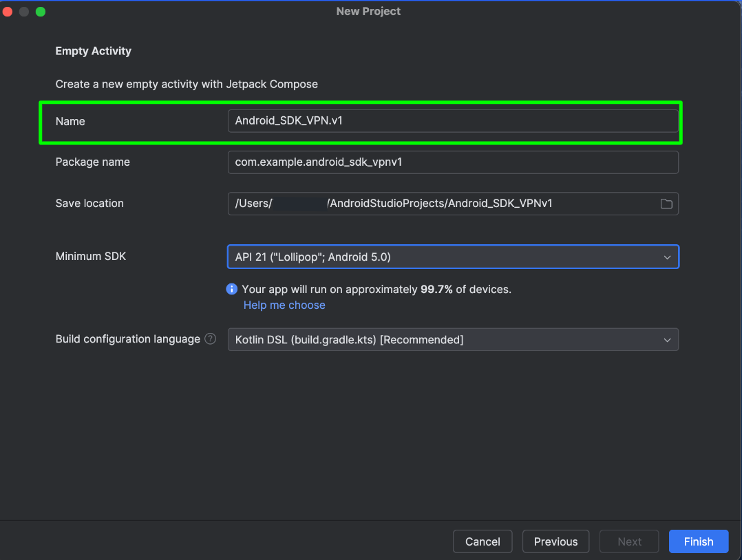Screen dimensions: 742x560
Task: Select the Save location path field
Action: (441, 204)
